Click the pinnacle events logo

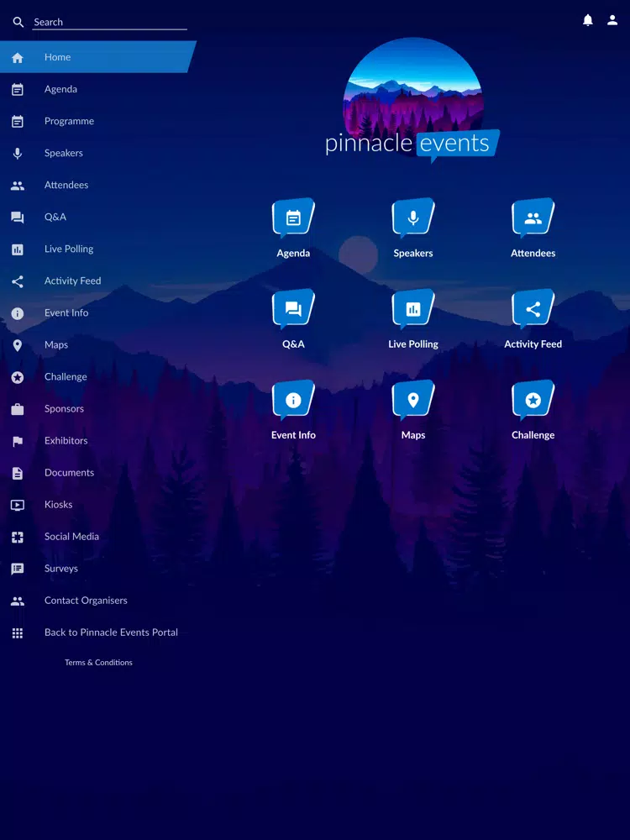[x=412, y=100]
